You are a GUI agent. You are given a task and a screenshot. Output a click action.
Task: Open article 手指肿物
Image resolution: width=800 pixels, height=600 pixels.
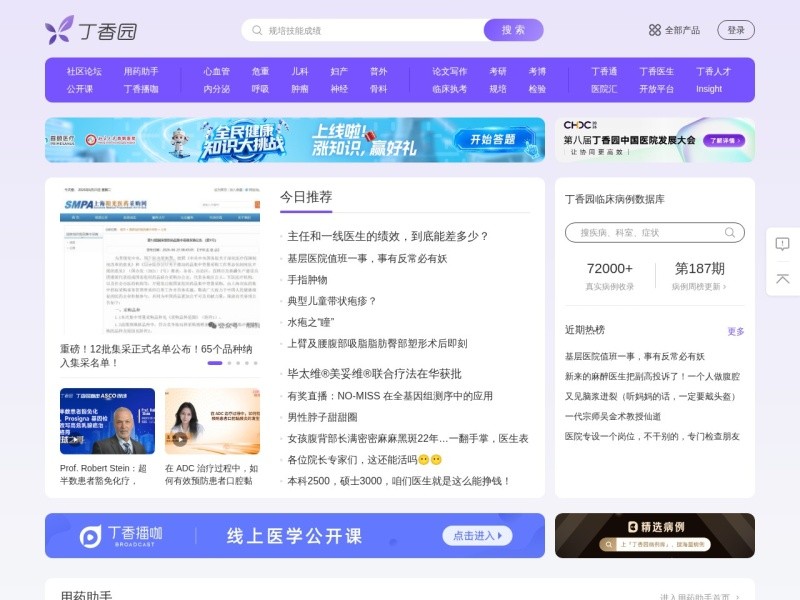[x=307, y=280]
